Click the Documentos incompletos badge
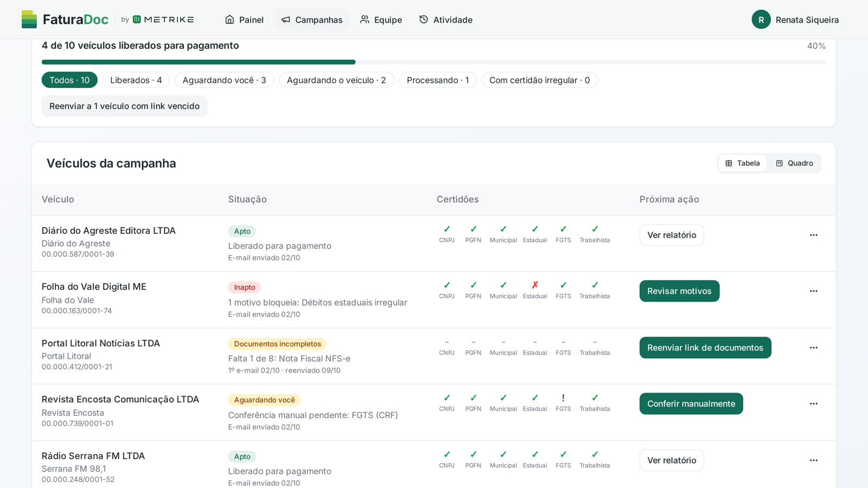Viewport: 868px width, 488px height. point(277,344)
